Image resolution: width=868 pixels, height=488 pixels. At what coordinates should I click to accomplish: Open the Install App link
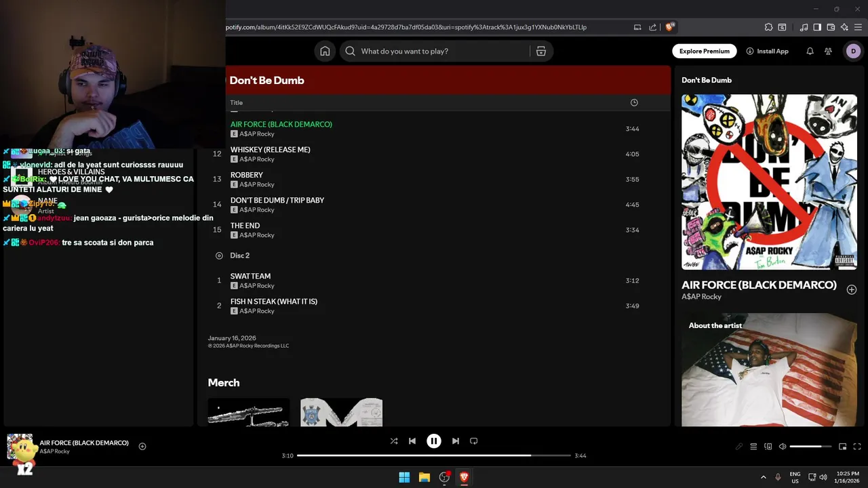(x=767, y=52)
